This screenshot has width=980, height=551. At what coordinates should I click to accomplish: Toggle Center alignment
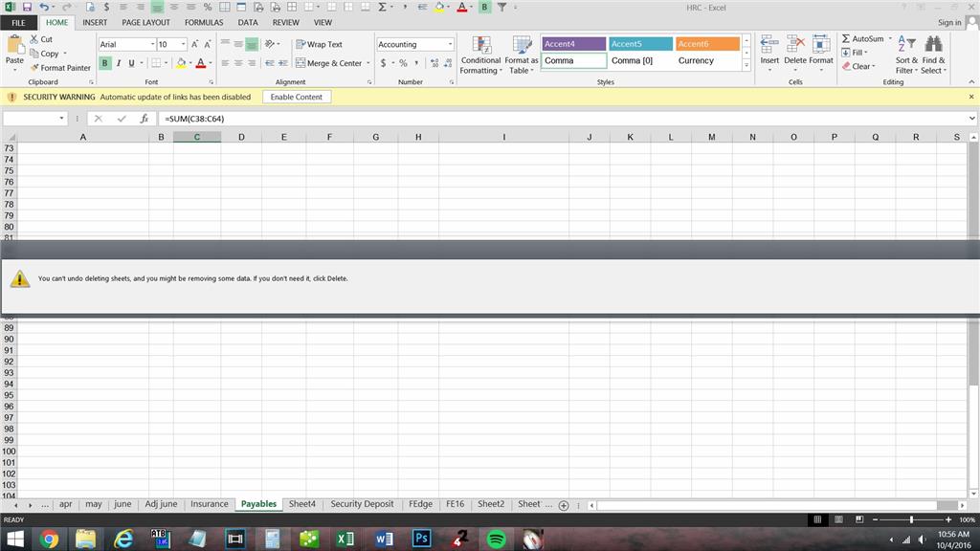click(x=238, y=63)
